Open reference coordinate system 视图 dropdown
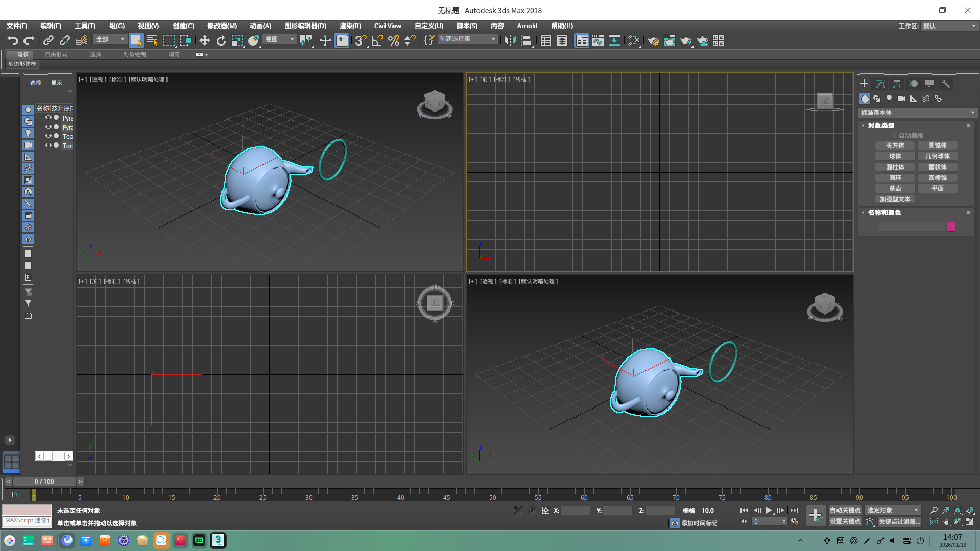 click(x=279, y=39)
